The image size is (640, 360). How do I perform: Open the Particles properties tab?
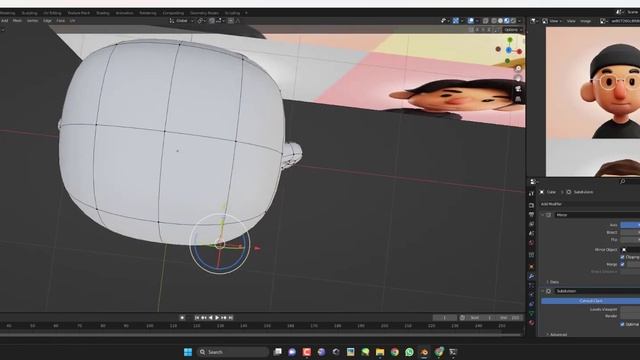click(x=531, y=286)
